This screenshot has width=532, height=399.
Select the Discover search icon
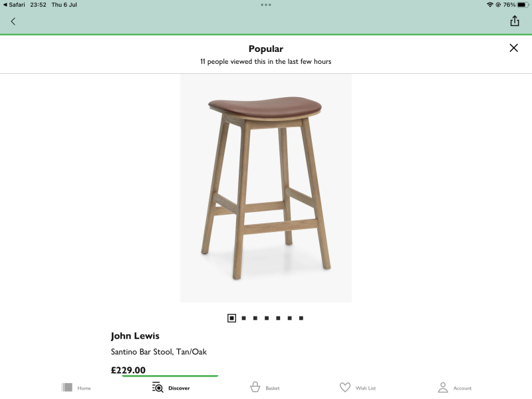[x=158, y=387]
